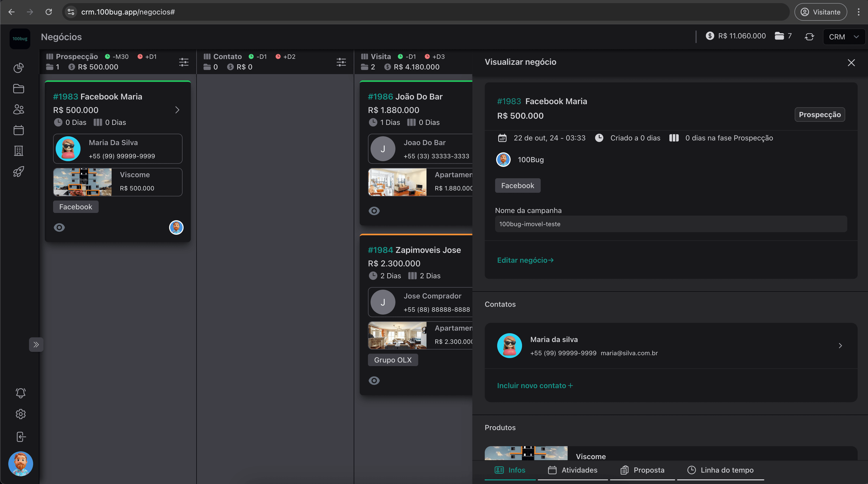Image resolution: width=868 pixels, height=484 pixels.
Task: Click the refresh sync icon in header
Action: [x=809, y=37]
